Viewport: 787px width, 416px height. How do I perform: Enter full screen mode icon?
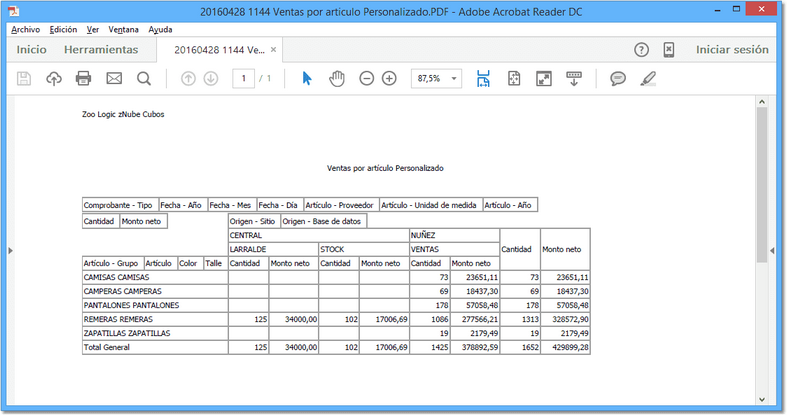[x=544, y=79]
